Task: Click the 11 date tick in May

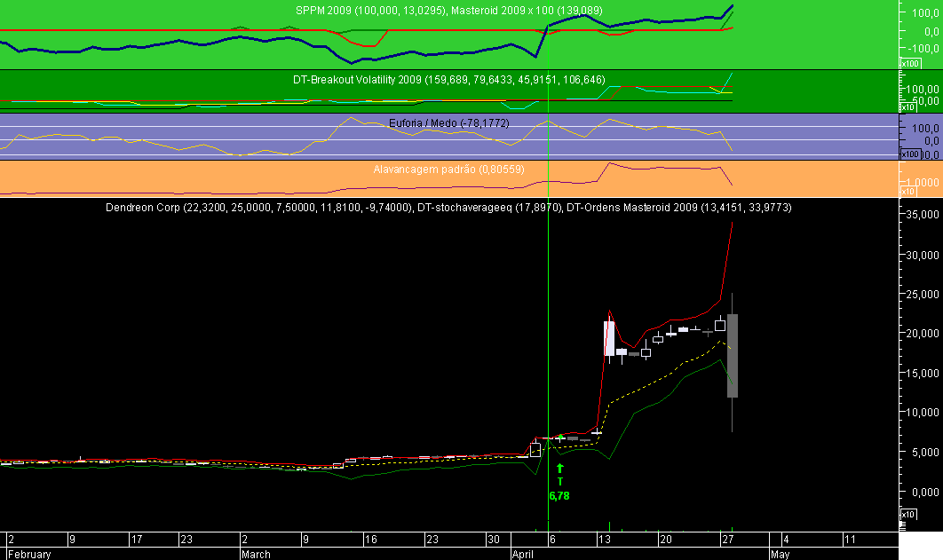Action: [x=850, y=539]
